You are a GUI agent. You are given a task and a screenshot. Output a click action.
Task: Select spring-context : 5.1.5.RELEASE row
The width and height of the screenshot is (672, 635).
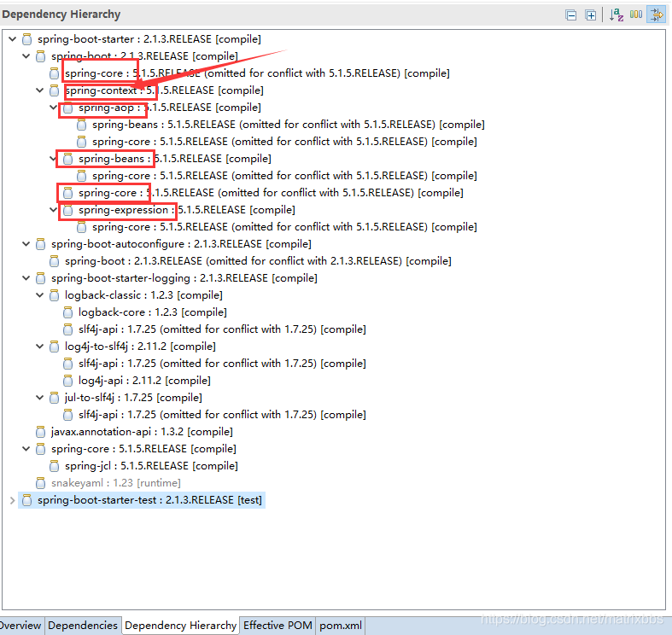pyautogui.click(x=164, y=90)
